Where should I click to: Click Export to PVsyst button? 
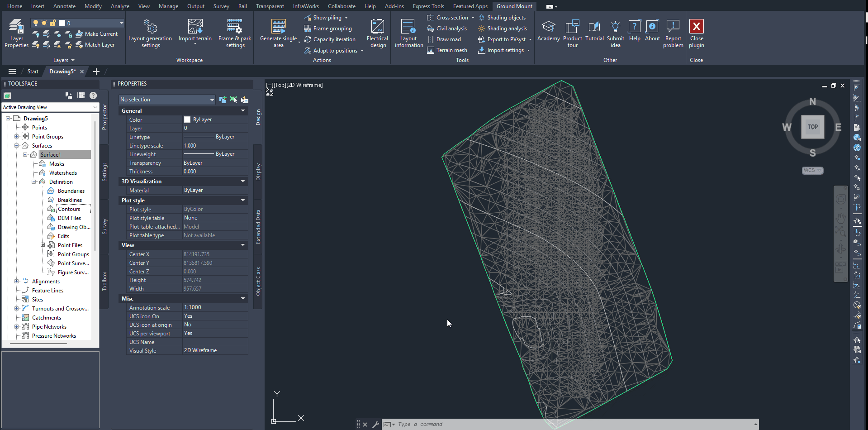(x=502, y=39)
